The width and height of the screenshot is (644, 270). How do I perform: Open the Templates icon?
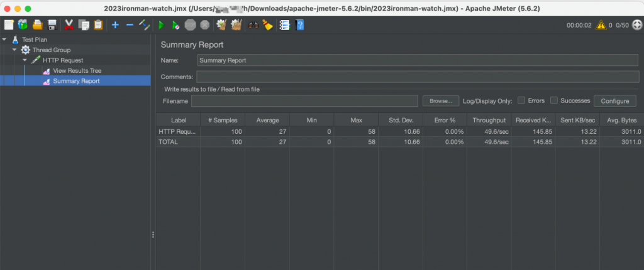pos(23,25)
